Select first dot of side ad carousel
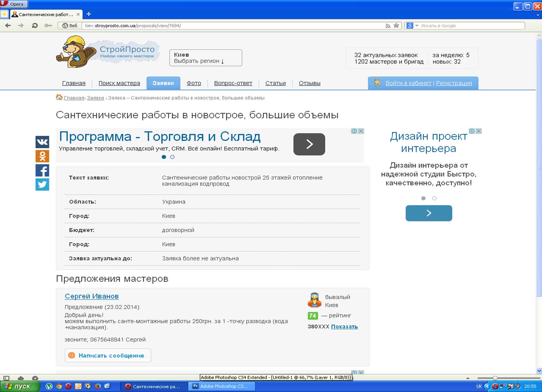 423,198
